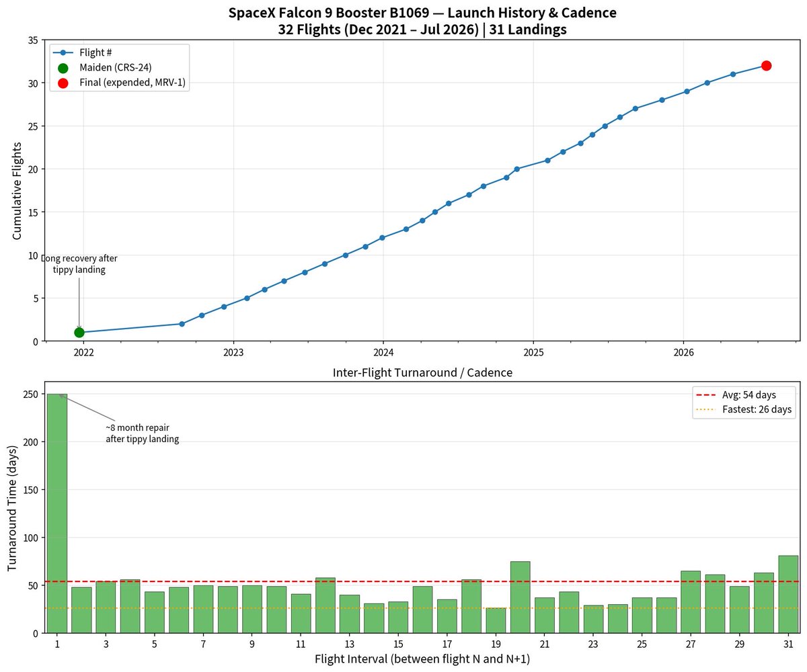Screen dimensions: 807x672
Task: Click the '250' tick on Turnaround Time axis
Action: (x=31, y=394)
